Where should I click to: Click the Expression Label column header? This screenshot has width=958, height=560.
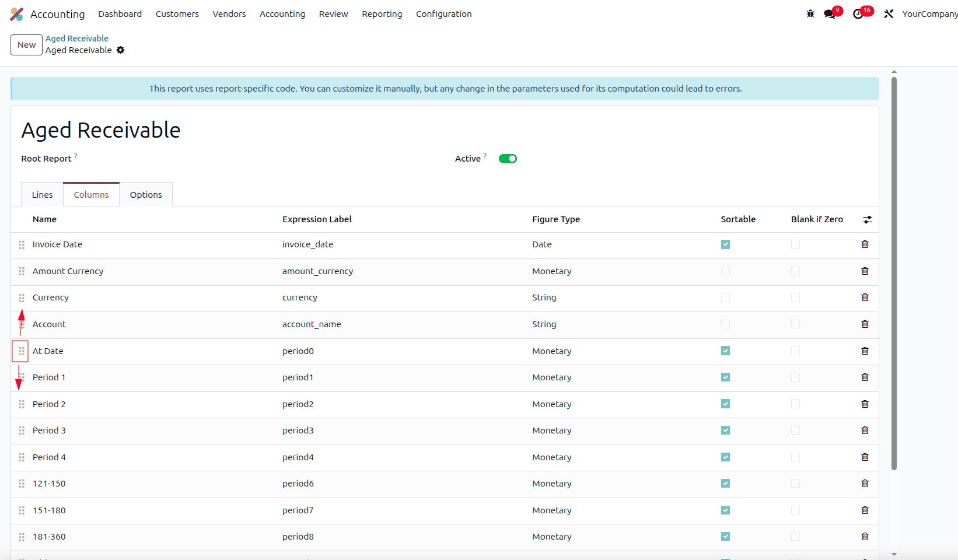coord(317,219)
